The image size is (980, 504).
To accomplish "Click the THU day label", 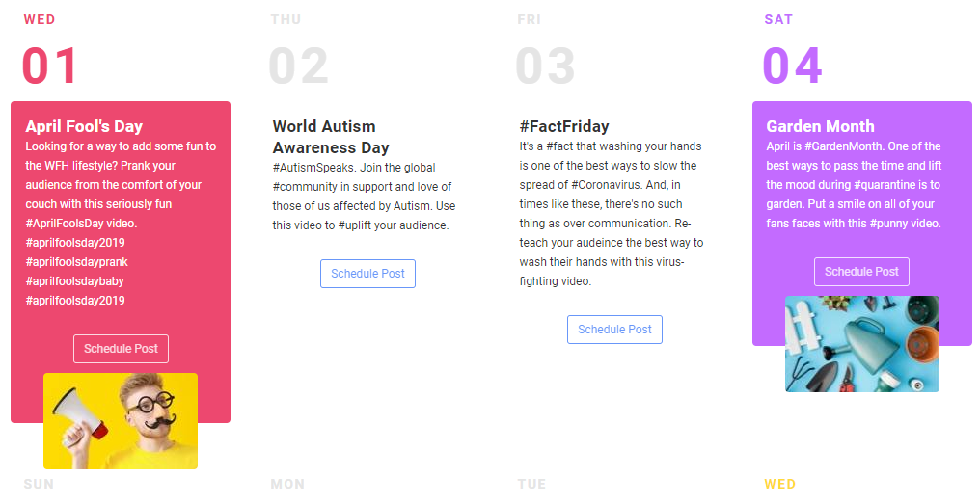I will click(286, 20).
